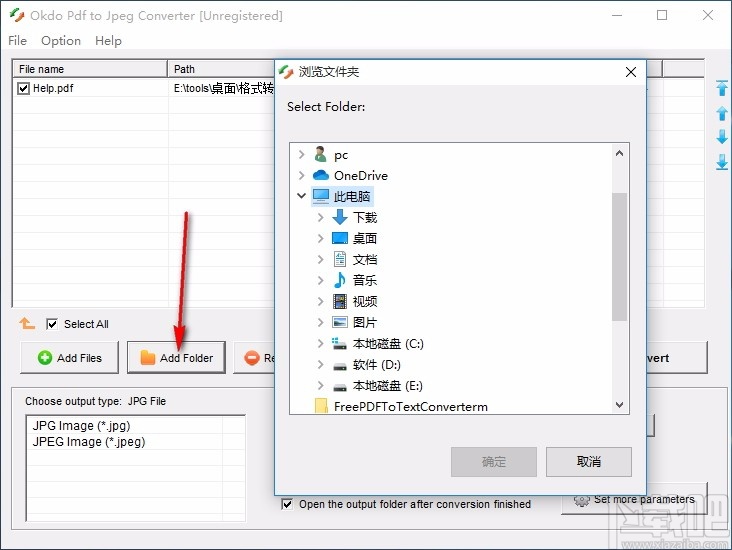Select the 此电脑 computer icon
Screen dimensions: 732x550
click(x=321, y=196)
